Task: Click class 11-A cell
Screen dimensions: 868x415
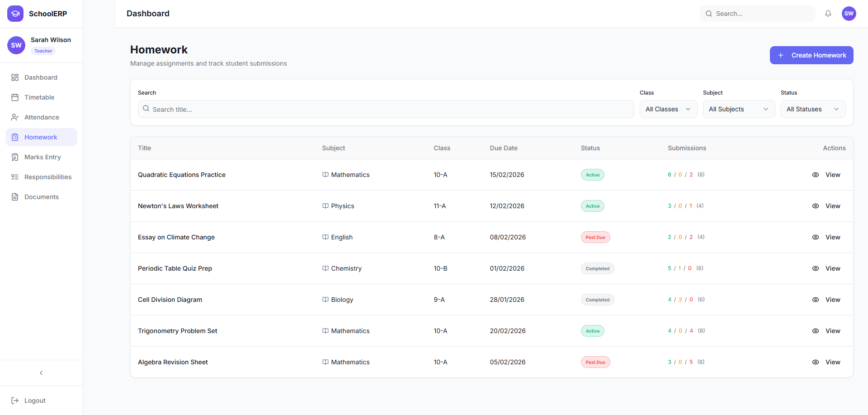Action: (x=440, y=206)
